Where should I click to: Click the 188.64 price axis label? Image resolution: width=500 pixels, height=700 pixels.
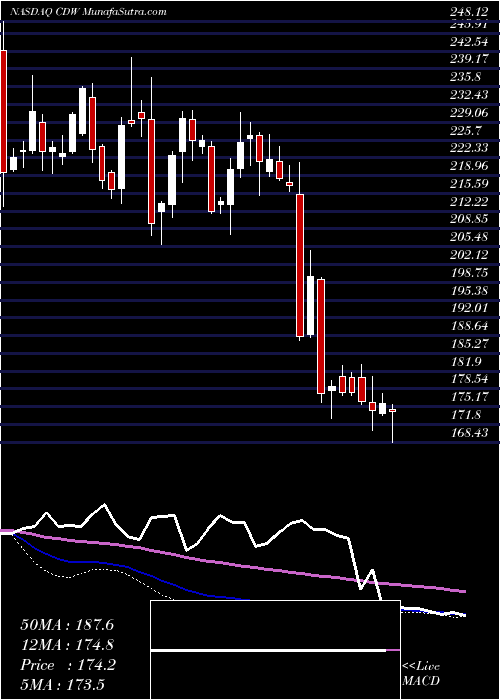click(x=468, y=326)
